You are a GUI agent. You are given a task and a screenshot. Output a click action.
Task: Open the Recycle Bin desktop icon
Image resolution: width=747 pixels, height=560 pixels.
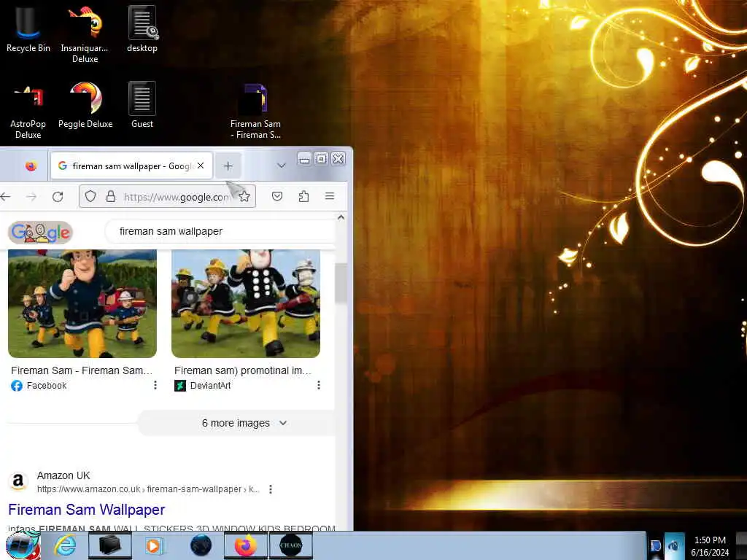tap(28, 28)
